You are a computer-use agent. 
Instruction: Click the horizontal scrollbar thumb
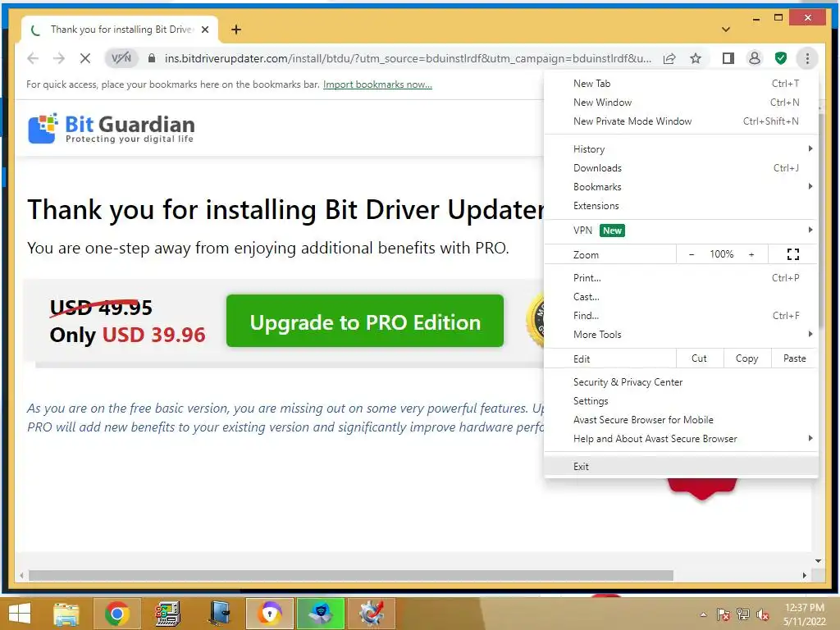[351, 575]
